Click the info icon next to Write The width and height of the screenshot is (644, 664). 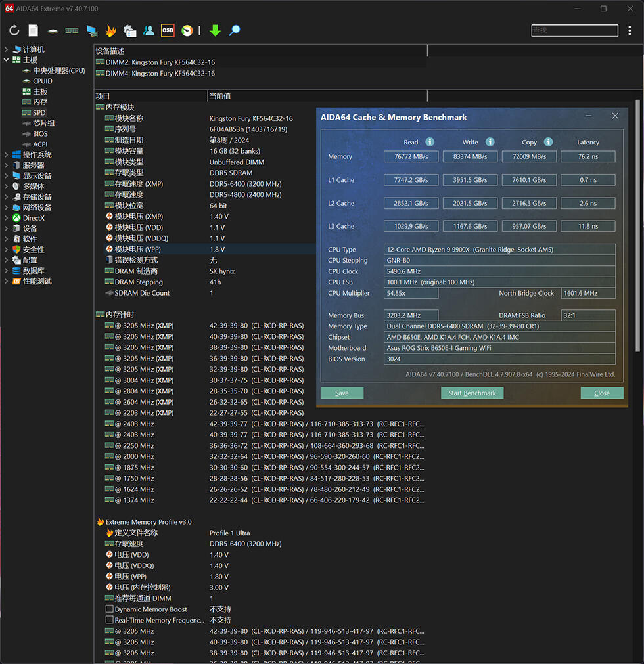tap(490, 142)
